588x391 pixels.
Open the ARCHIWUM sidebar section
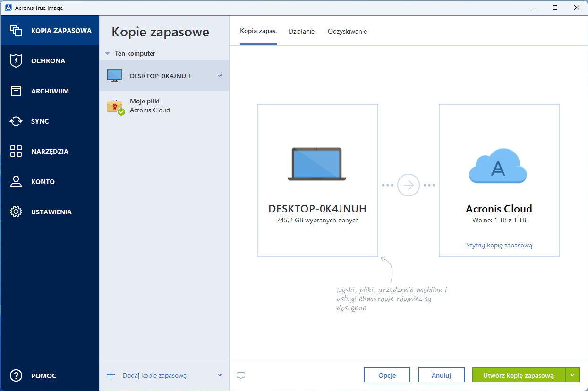[x=50, y=91]
